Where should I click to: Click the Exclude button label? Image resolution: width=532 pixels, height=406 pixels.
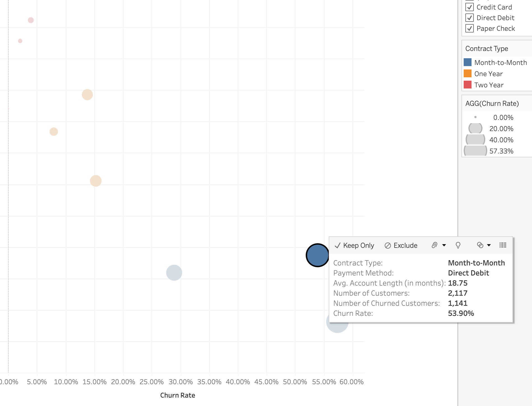pyautogui.click(x=405, y=246)
